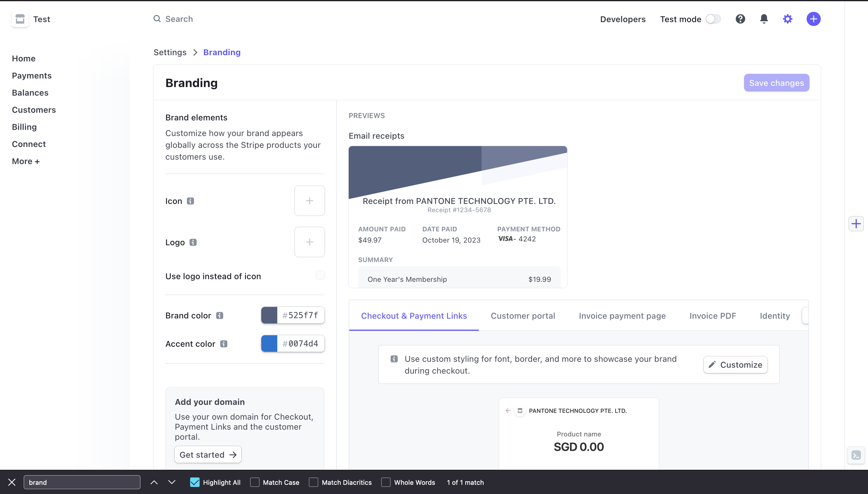Click the Test workspace icon
Image resolution: width=868 pixels, height=494 pixels.
pos(20,19)
